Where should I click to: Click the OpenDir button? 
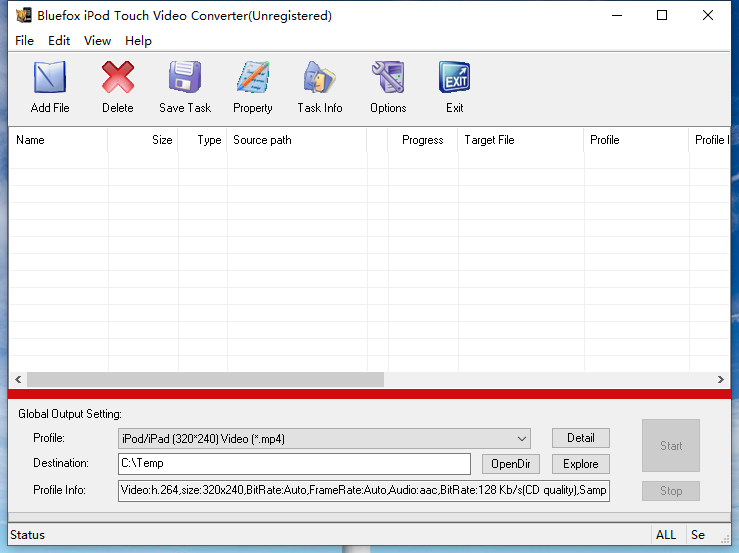coord(510,464)
